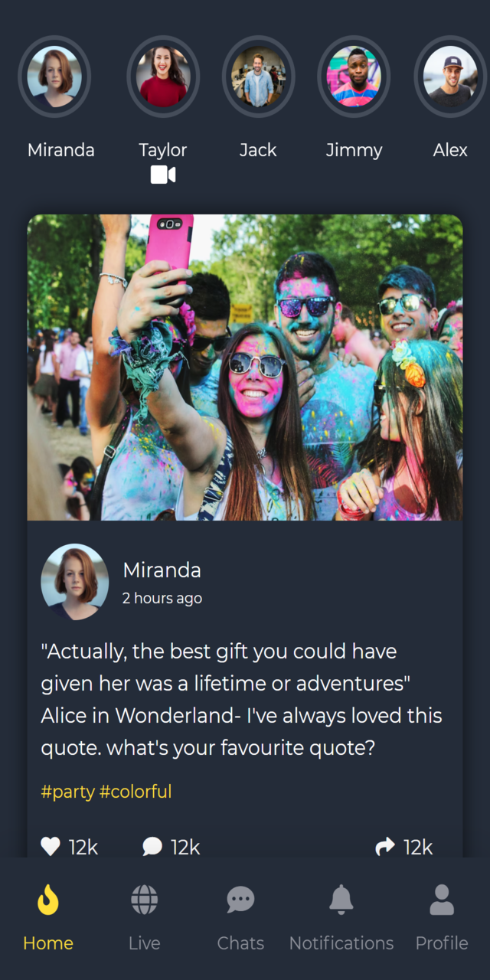Tap the Live globe icon
The height and width of the screenshot is (980, 490).
click(144, 900)
